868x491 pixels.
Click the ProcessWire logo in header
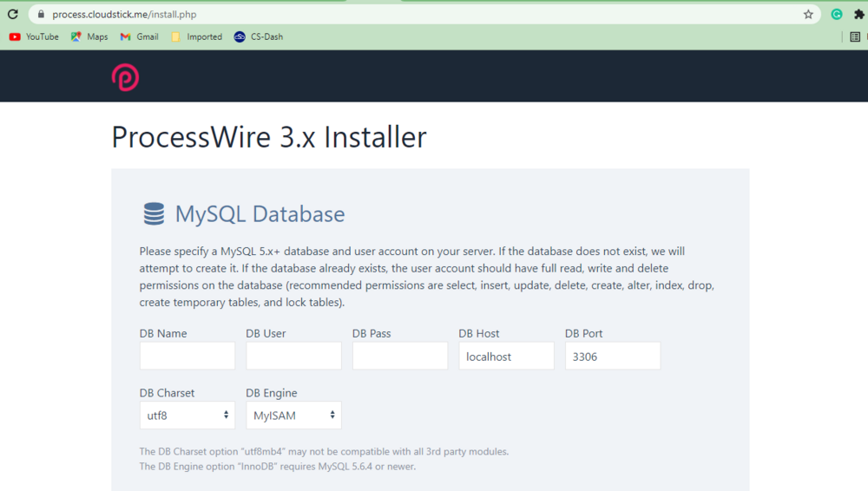pos(125,77)
